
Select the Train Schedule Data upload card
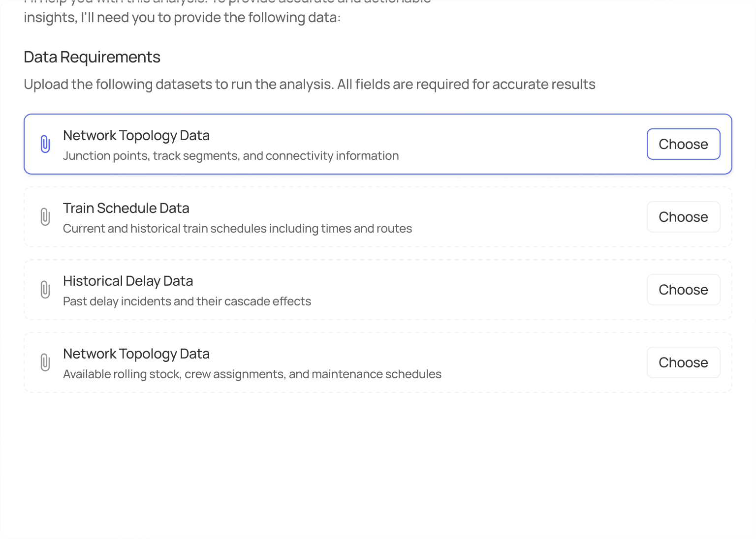point(345,216)
